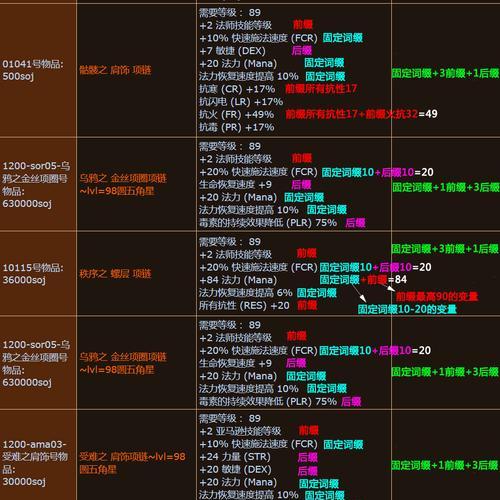Viewport: 500px width, 500px height.
Task: Click red note '前缀所有抗性17' beside 抗寒
Action: [x=321, y=89]
